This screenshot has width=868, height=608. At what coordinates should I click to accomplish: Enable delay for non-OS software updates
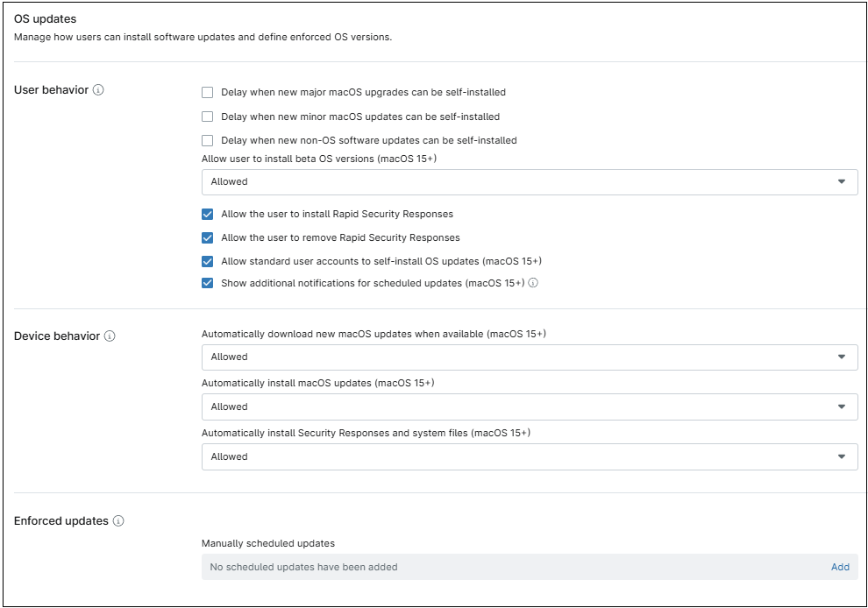click(x=206, y=139)
